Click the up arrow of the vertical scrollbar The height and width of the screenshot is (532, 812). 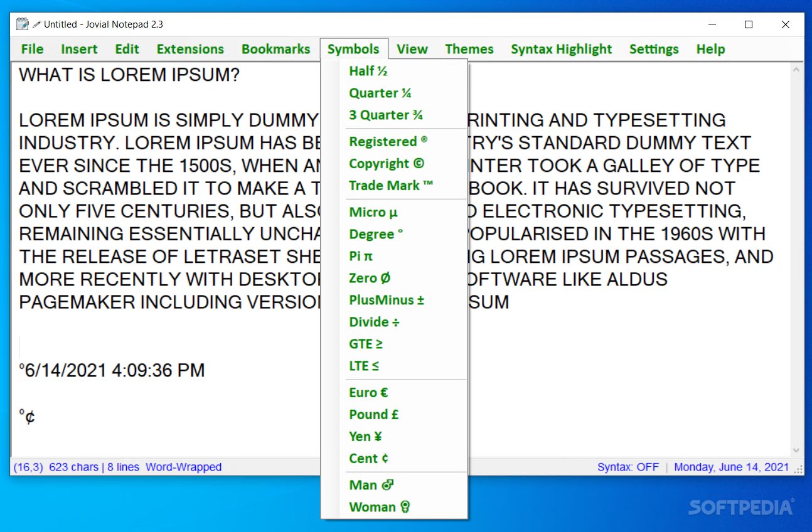(x=796, y=69)
